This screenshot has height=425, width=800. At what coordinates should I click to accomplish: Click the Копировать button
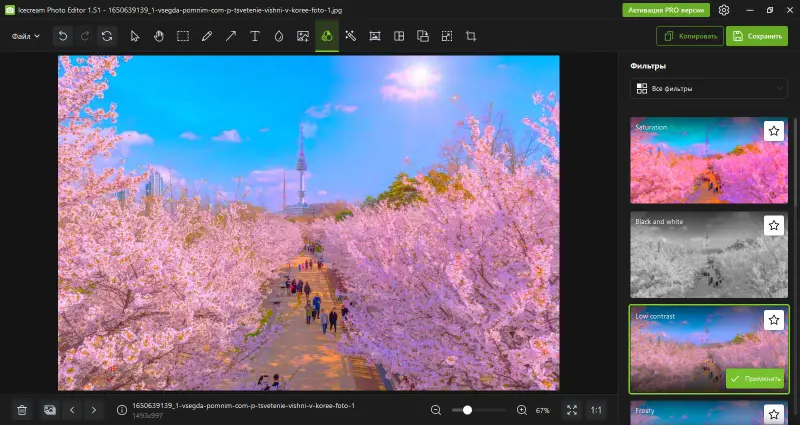tap(690, 36)
